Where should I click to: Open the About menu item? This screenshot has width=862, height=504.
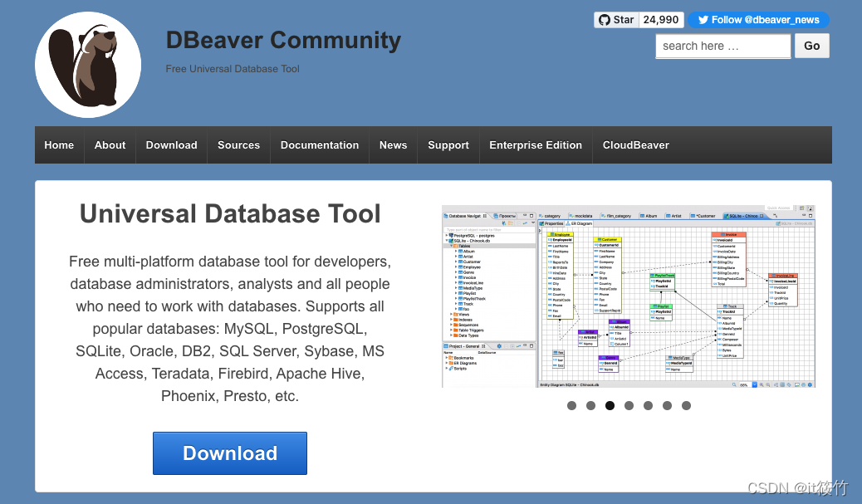[110, 145]
